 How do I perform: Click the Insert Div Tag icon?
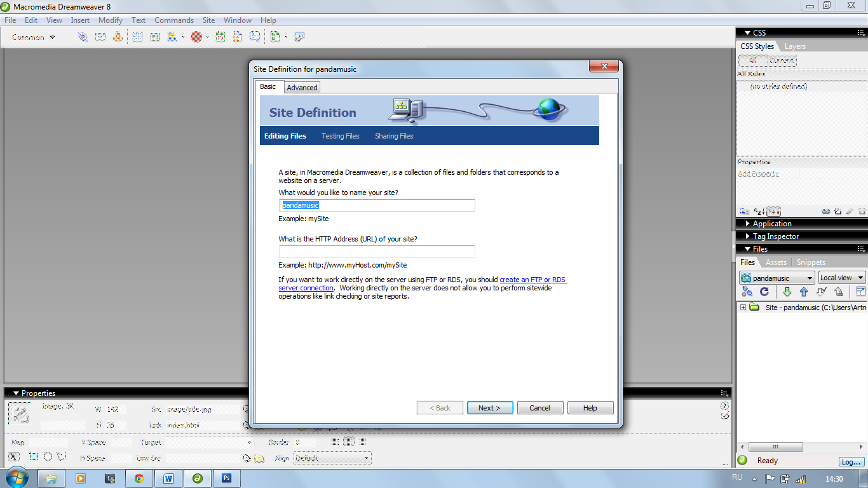(x=155, y=37)
